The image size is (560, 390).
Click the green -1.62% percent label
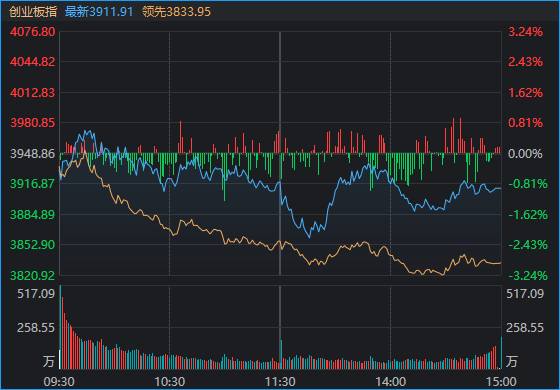pos(528,215)
